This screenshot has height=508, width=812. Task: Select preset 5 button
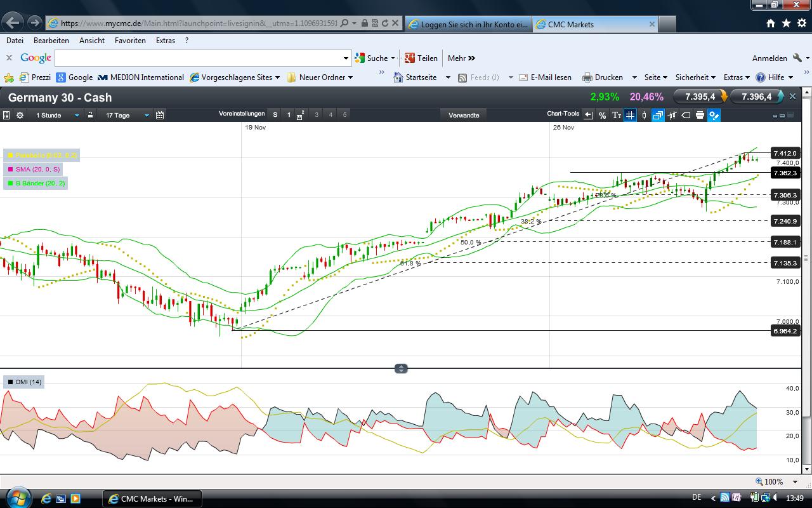click(344, 115)
